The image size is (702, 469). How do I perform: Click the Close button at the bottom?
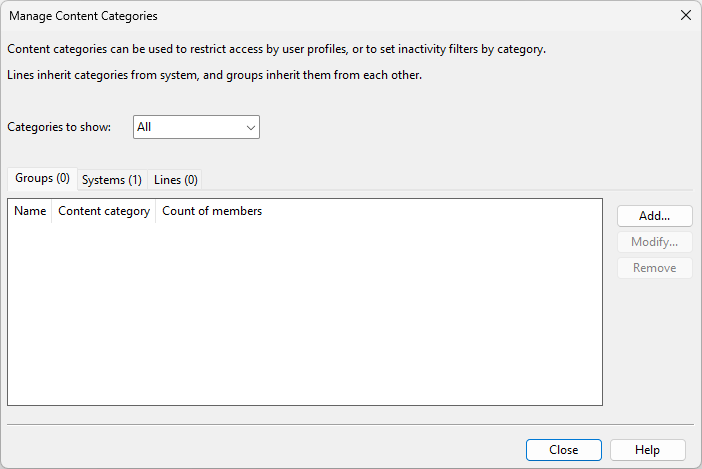pos(564,450)
